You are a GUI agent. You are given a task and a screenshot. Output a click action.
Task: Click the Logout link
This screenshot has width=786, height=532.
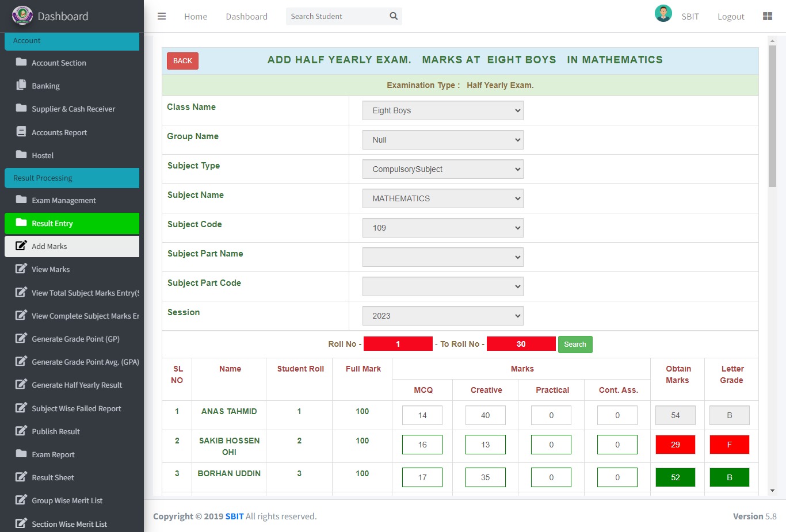coord(731,17)
